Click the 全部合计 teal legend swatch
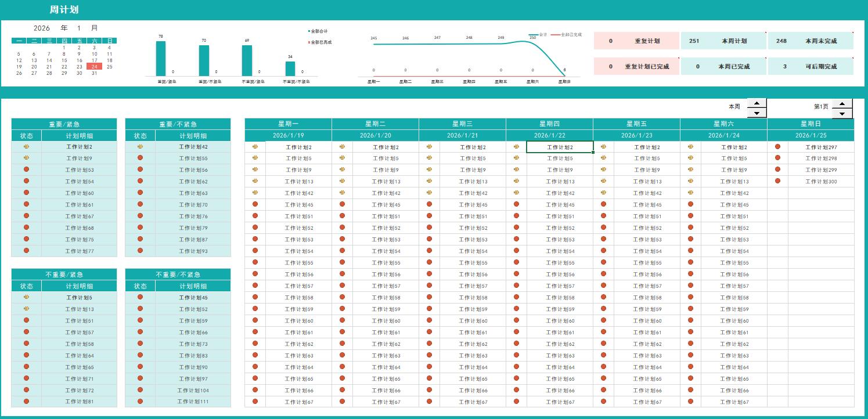This screenshot has width=868, height=419. point(309,31)
